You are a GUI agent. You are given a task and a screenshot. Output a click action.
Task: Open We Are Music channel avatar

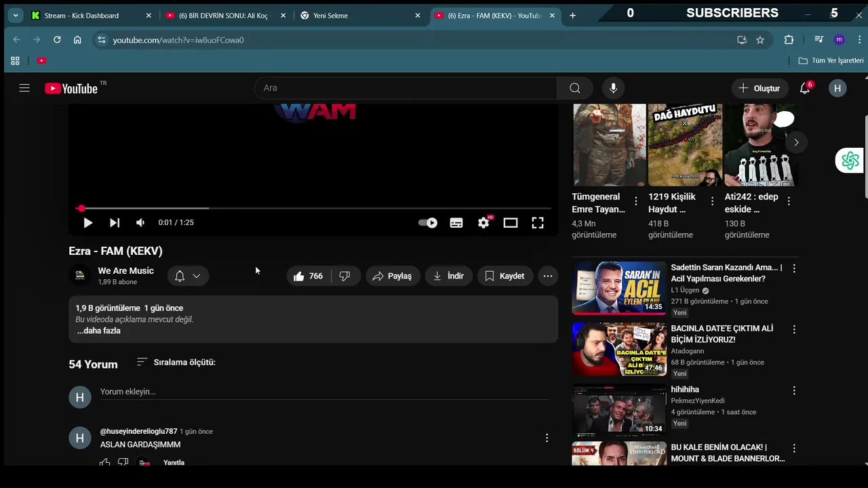pyautogui.click(x=79, y=275)
